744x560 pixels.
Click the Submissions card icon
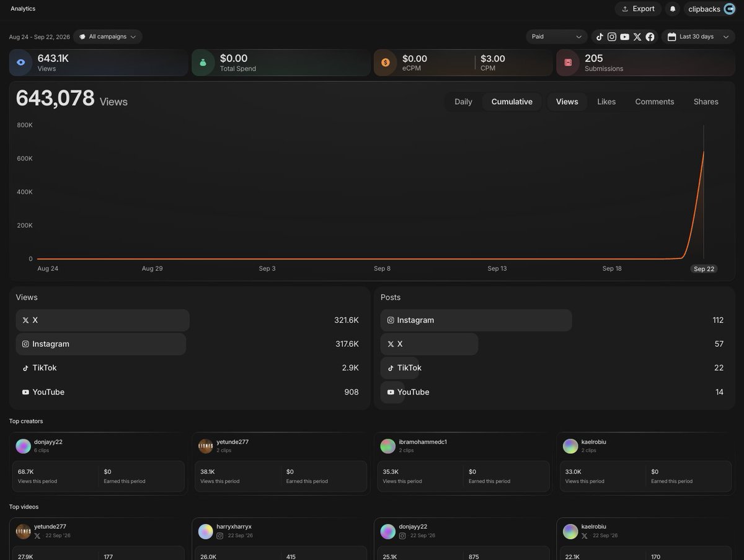[x=568, y=63]
